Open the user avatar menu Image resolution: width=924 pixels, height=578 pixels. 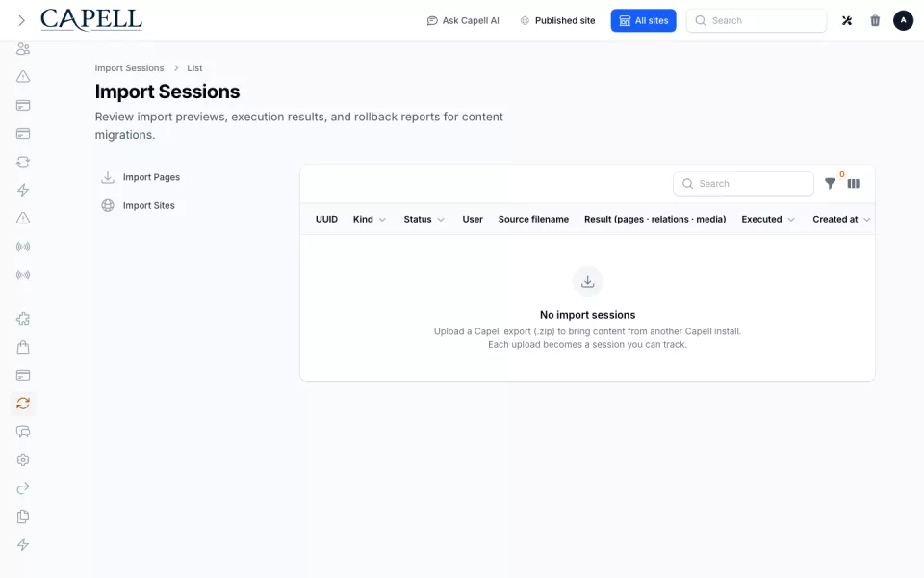[903, 20]
